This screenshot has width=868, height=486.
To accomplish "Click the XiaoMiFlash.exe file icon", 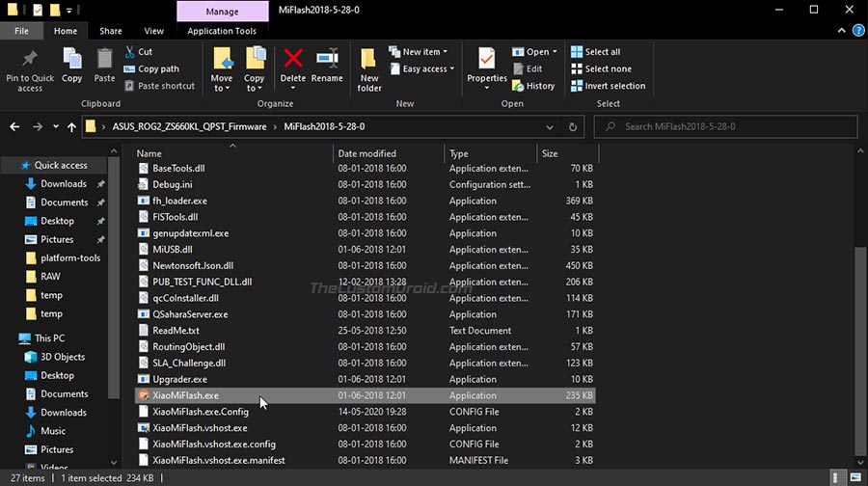I will point(144,395).
